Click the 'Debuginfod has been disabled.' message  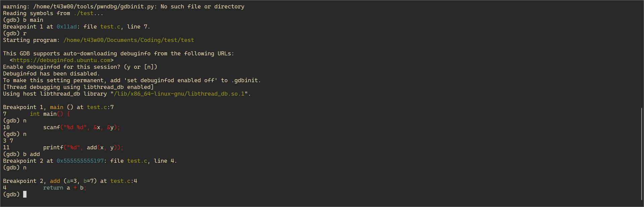[x=51, y=74]
